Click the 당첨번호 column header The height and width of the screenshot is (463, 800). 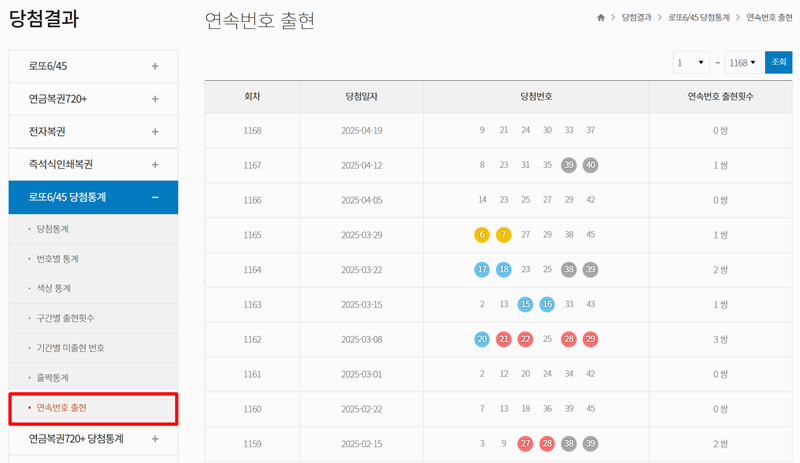tap(536, 96)
